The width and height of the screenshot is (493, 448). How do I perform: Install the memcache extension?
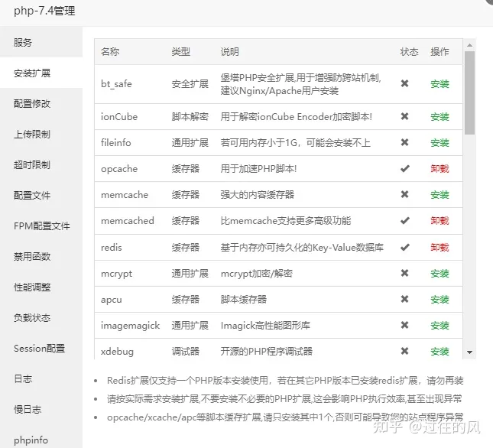pos(439,195)
